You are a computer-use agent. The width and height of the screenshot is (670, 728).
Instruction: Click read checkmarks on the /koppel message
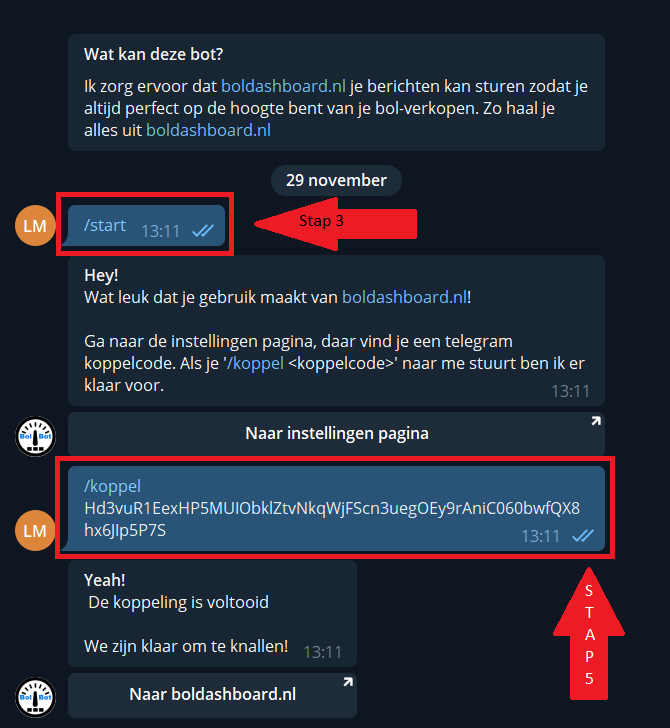[x=583, y=536]
